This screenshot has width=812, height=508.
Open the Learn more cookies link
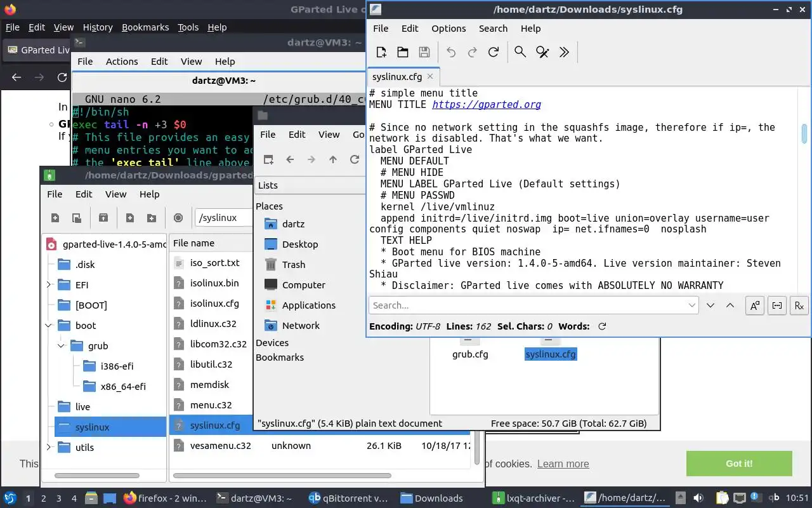click(563, 464)
